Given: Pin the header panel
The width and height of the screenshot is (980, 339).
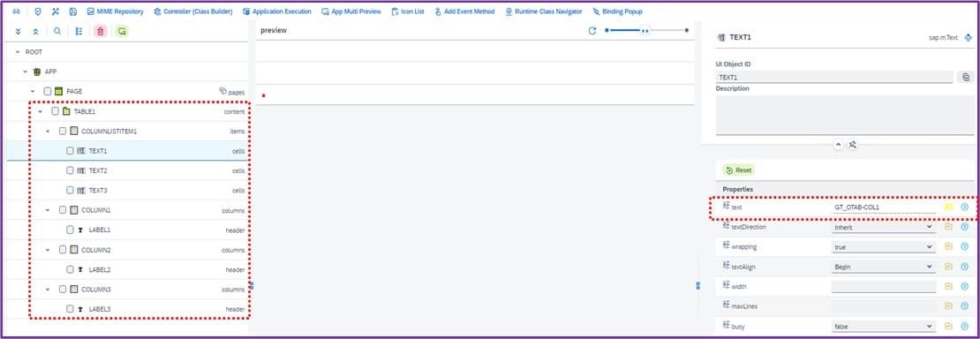Looking at the screenshot, I should coord(852,145).
